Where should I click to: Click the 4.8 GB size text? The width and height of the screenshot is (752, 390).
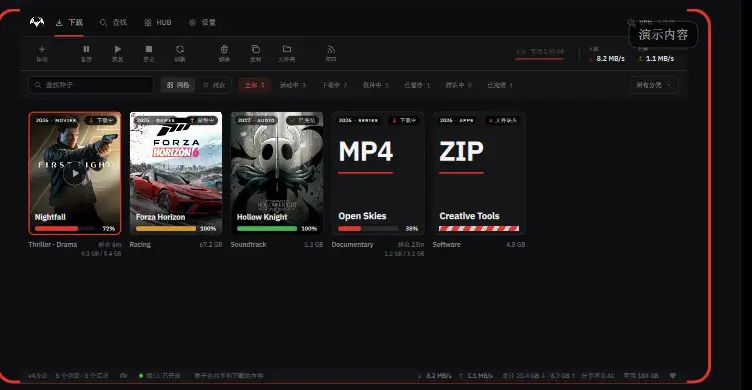[x=516, y=245]
